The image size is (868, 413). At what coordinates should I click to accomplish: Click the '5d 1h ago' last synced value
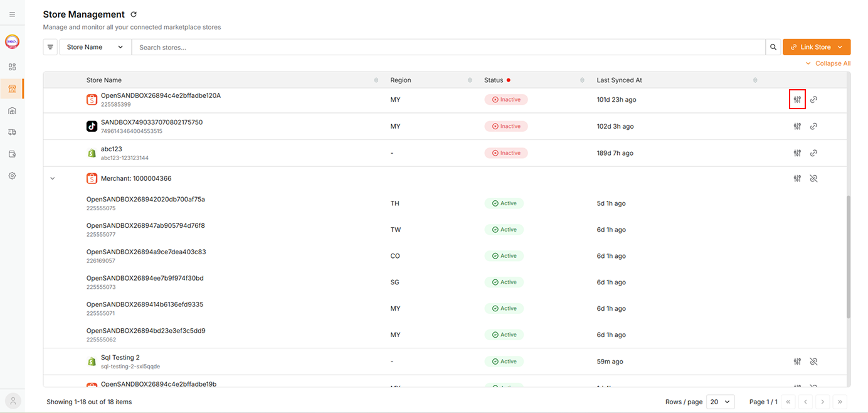pos(611,203)
